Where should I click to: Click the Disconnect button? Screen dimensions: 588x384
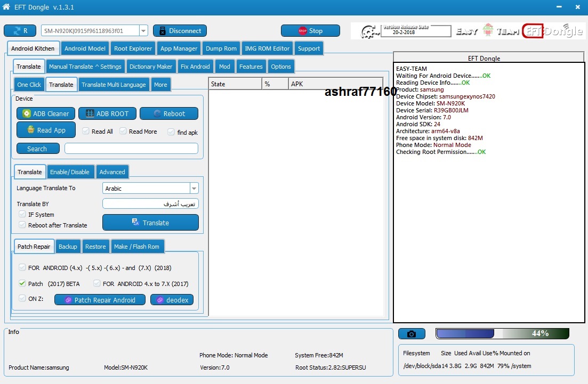point(180,31)
